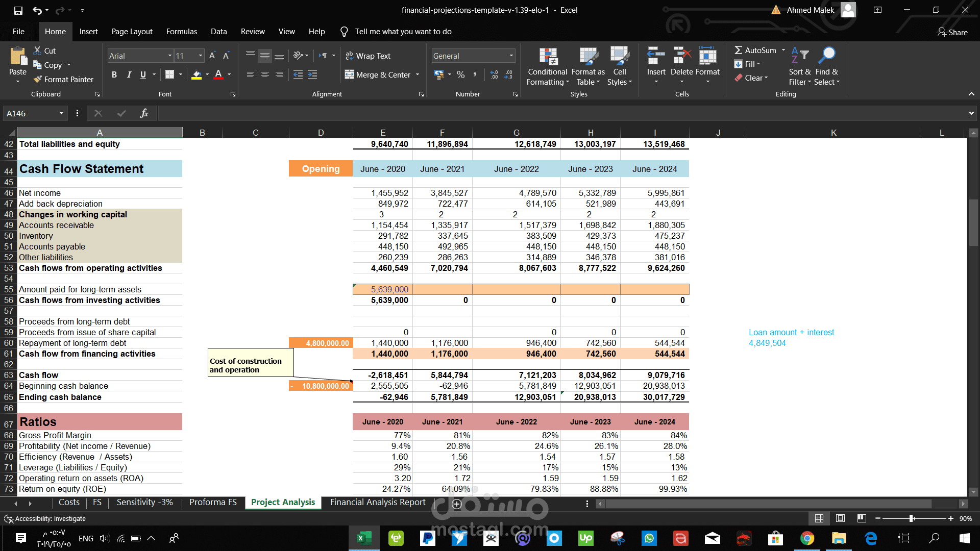980x551 pixels.
Task: Open the General number format dropdown
Action: (511, 56)
